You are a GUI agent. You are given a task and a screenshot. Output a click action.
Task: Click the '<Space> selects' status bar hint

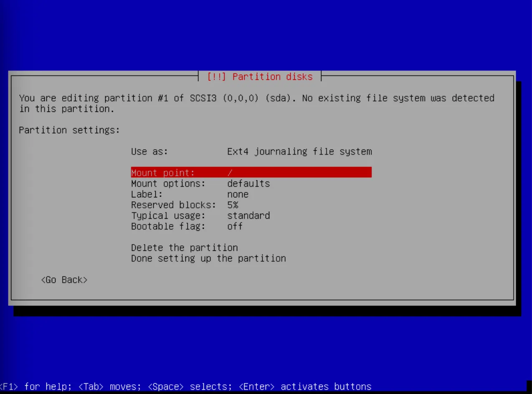point(190,386)
